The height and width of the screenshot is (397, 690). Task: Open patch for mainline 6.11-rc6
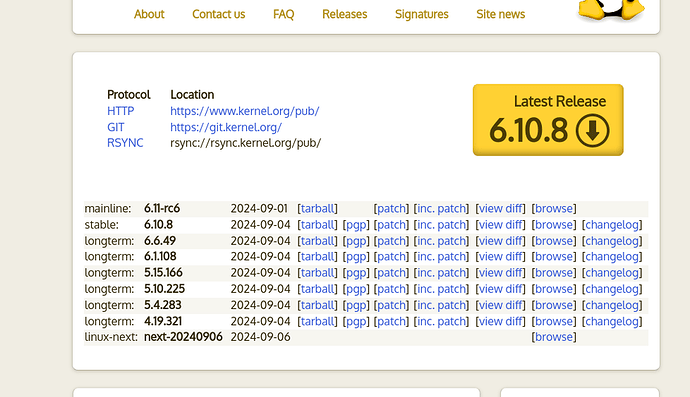click(x=391, y=208)
